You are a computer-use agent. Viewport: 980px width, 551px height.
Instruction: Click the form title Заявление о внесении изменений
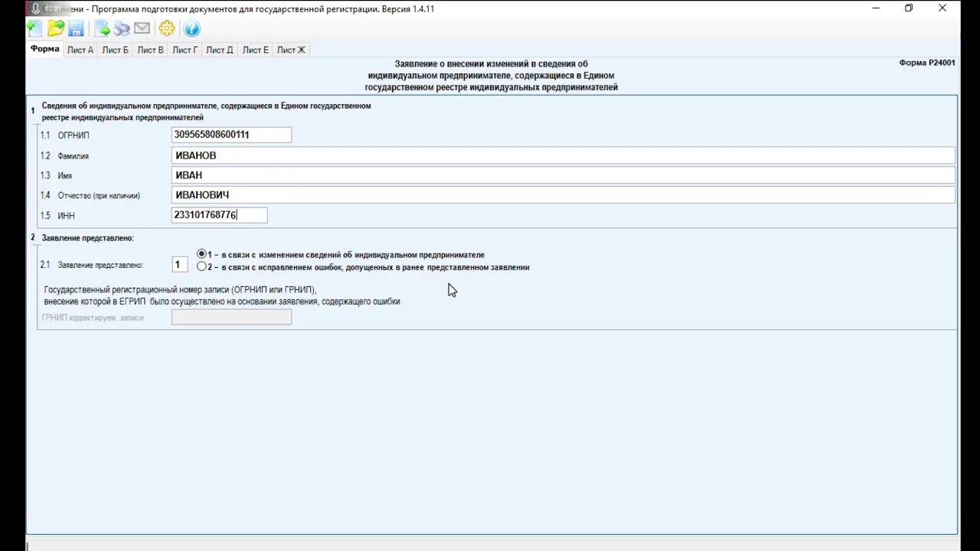(x=491, y=76)
